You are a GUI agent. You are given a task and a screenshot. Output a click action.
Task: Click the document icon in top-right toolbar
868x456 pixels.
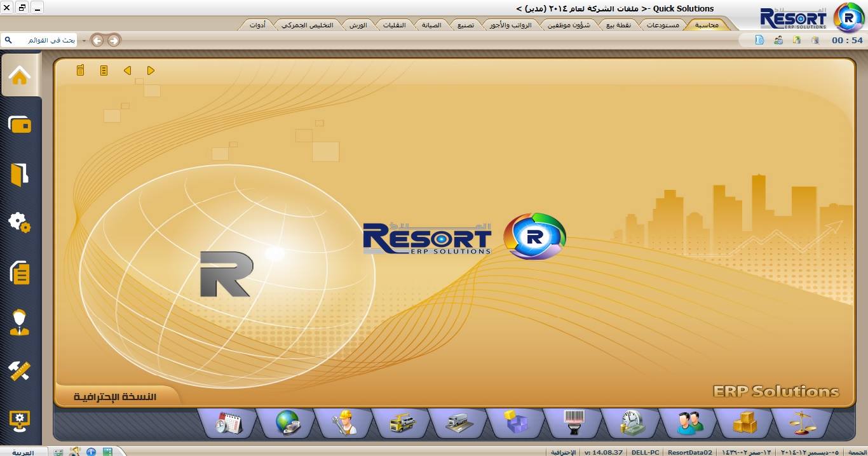tap(759, 40)
